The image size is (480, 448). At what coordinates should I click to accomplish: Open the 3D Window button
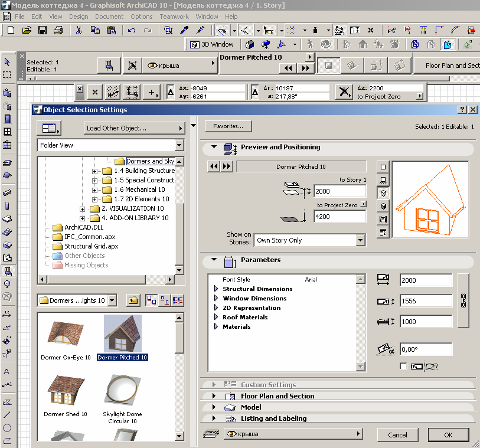point(212,45)
